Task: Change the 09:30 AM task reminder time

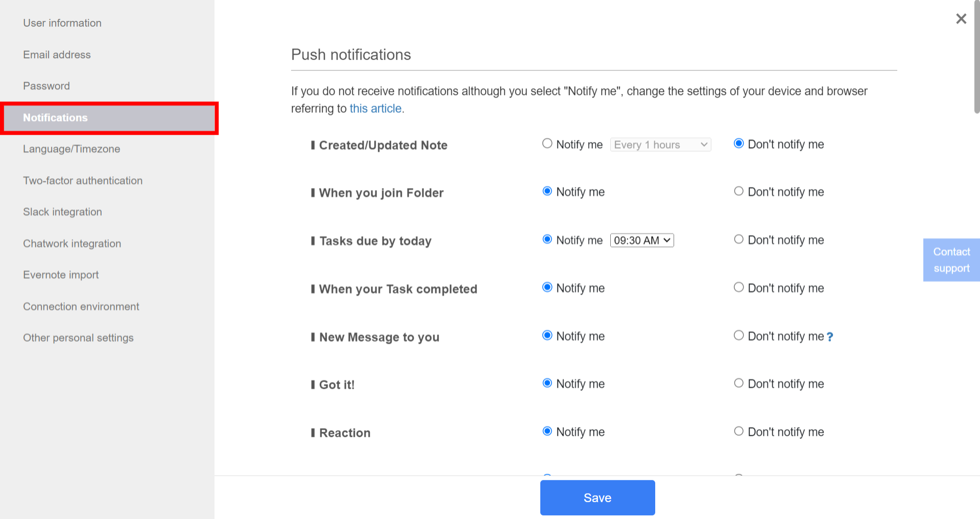Action: point(641,240)
